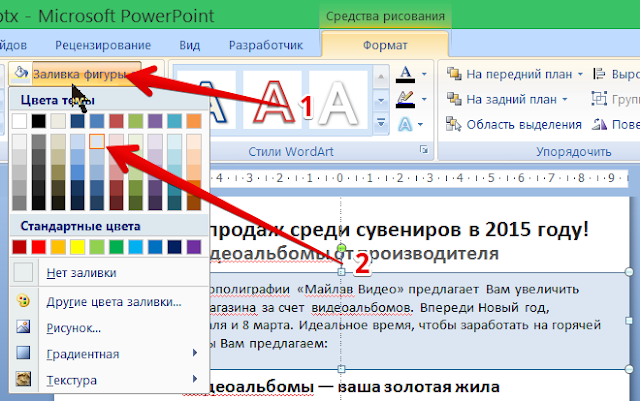Screen dimensions: 640x401
Task: Click the Text Fill letter A icon
Action: (x=405, y=75)
